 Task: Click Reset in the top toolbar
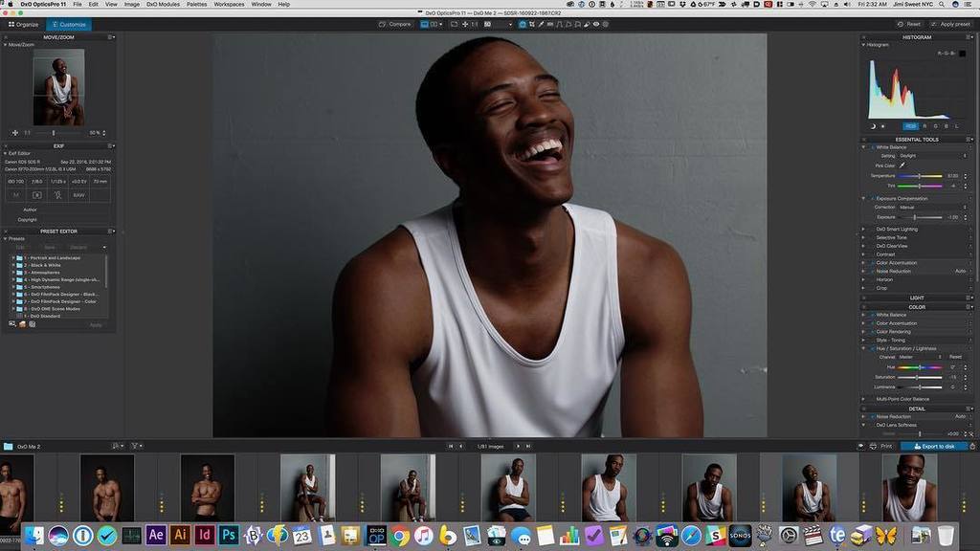pos(909,24)
